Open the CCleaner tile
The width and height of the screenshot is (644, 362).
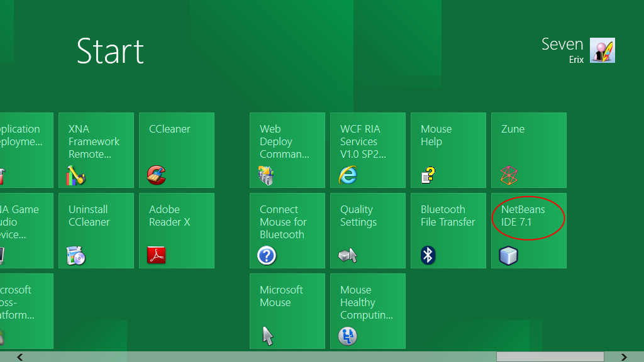(x=177, y=150)
